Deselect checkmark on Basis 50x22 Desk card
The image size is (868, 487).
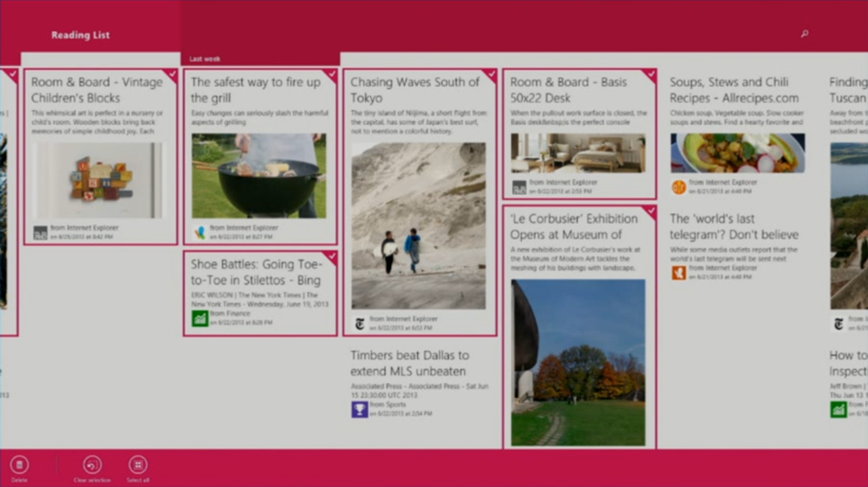pyautogui.click(x=650, y=75)
